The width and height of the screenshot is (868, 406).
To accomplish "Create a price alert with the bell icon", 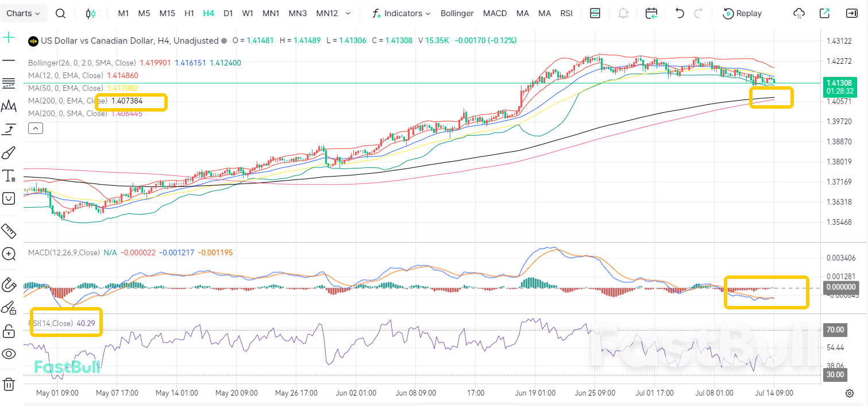I will point(623,13).
